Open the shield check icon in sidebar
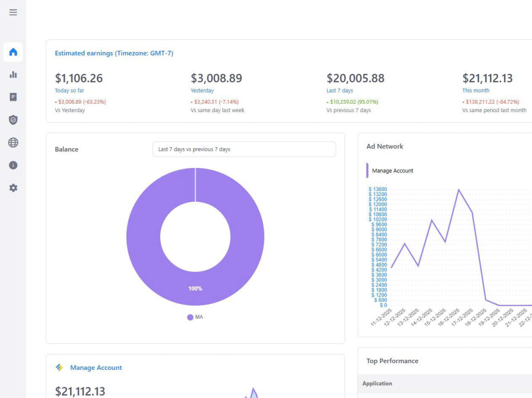 coord(13,120)
